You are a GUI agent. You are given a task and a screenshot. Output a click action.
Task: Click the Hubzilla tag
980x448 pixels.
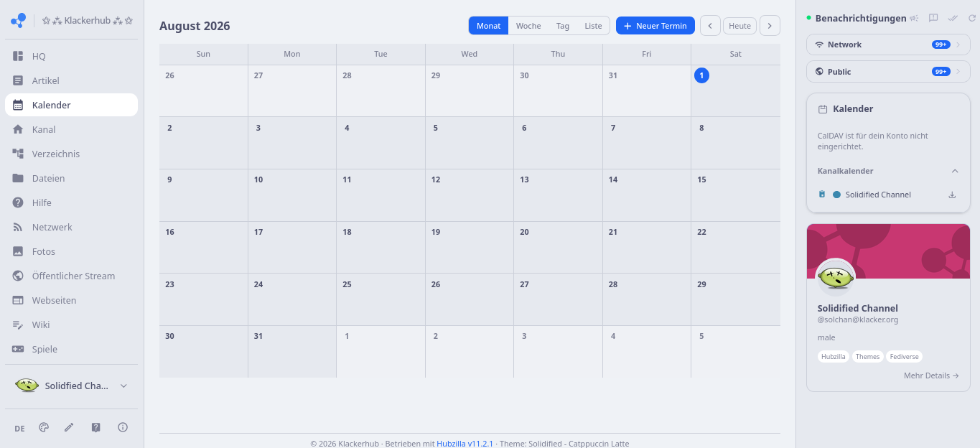pyautogui.click(x=834, y=356)
